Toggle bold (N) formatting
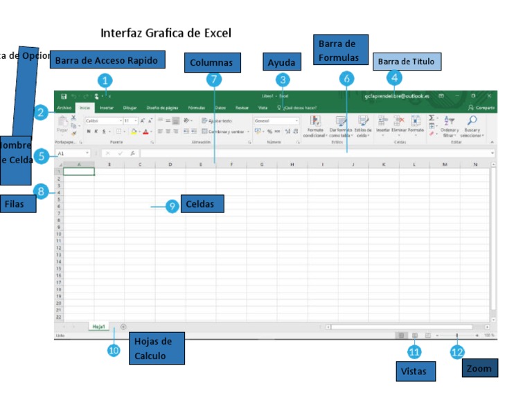Screen dimensions: 532x411 coord(88,131)
